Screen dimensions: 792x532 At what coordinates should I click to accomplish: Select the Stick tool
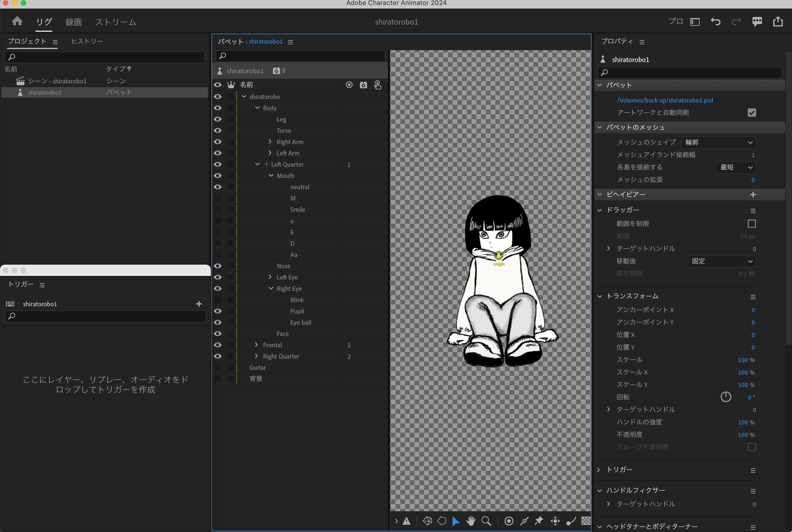coord(524,521)
